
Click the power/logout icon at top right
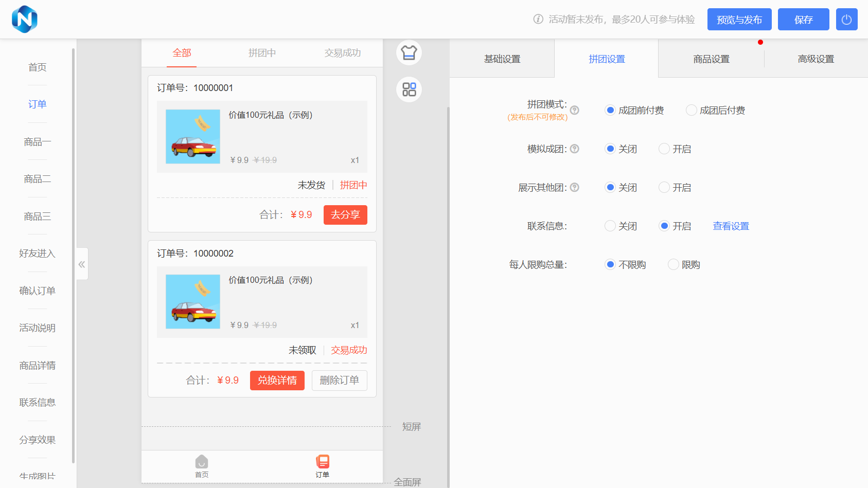(846, 19)
